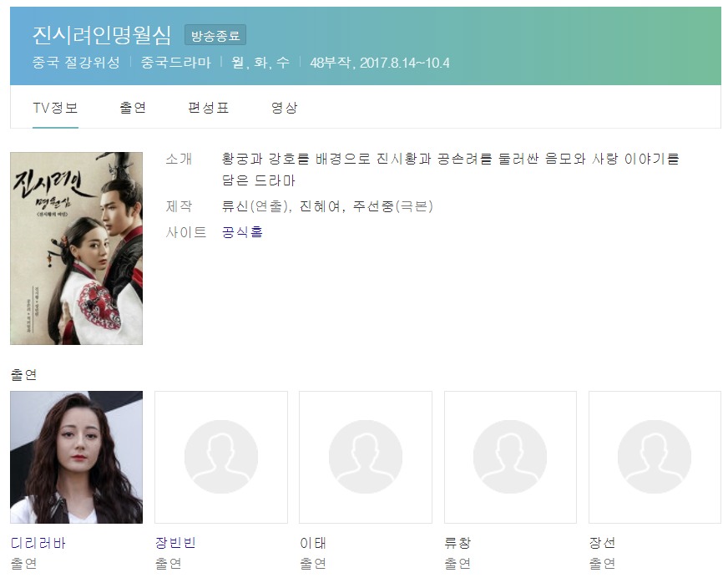Click the placeholder avatar above 류창
This screenshot has height=583, width=728.
point(510,457)
